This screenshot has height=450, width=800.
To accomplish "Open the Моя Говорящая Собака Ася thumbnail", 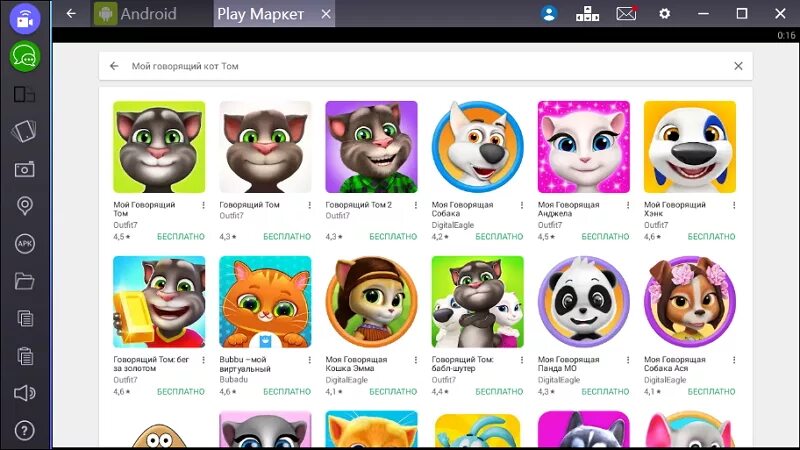I will tap(690, 302).
